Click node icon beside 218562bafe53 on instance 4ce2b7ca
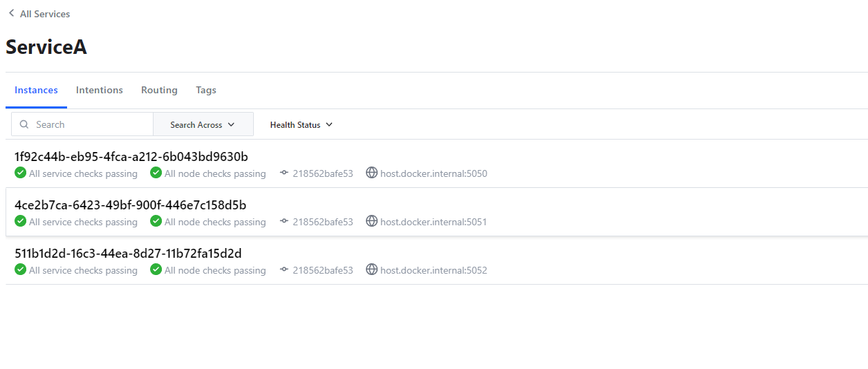This screenshot has width=868, height=369. [x=284, y=222]
